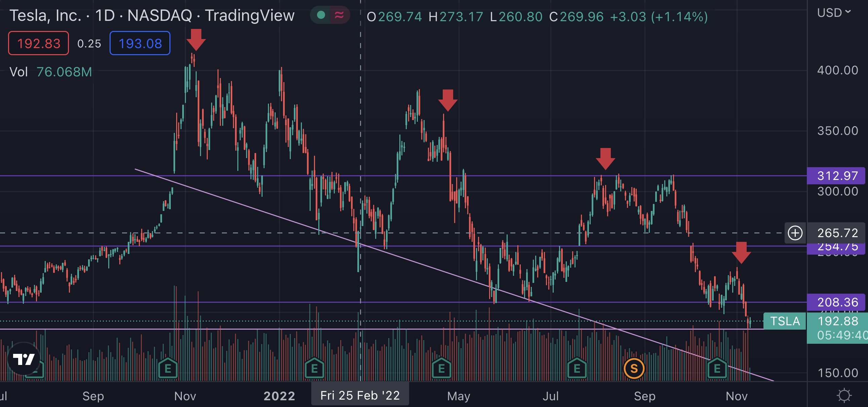Select the purple 208.36 price level label
Screen dimensions: 868x407
[x=837, y=302]
